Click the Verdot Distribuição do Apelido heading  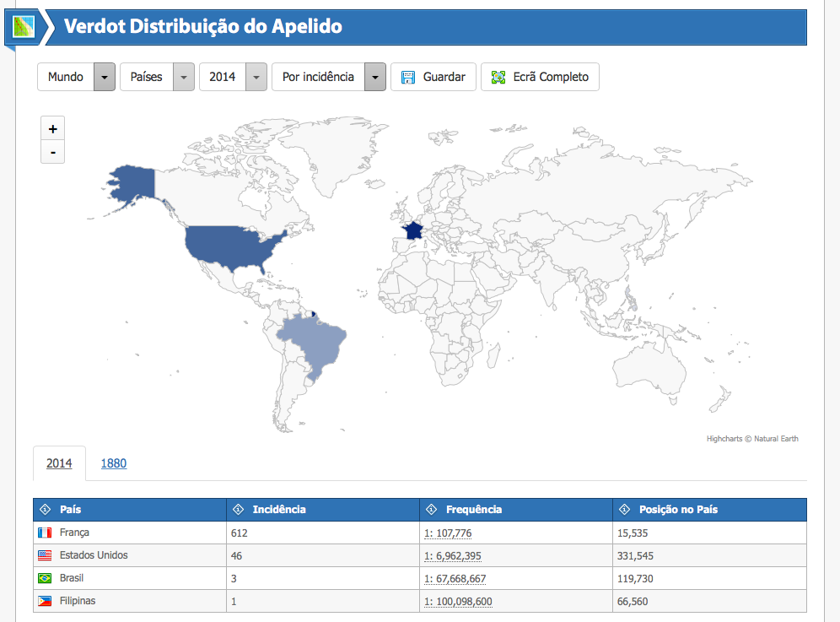(203, 27)
